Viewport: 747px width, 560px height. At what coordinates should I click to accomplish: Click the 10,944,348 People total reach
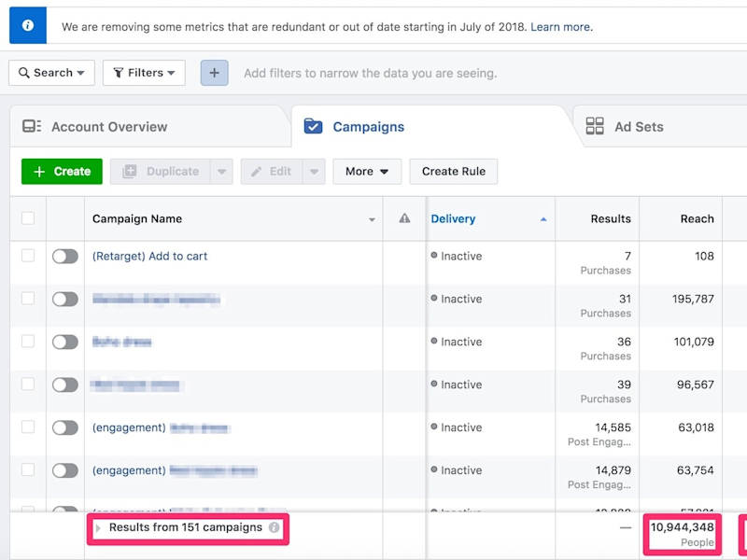pyautogui.click(x=683, y=534)
